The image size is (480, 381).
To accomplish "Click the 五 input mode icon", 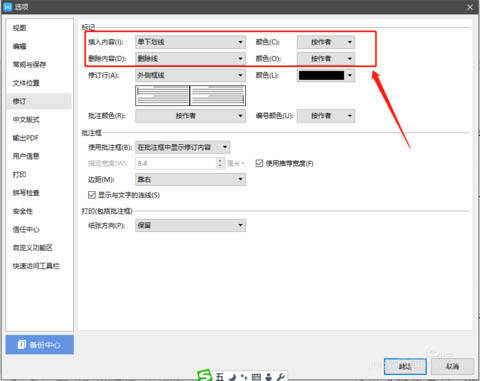I will pos(220,377).
